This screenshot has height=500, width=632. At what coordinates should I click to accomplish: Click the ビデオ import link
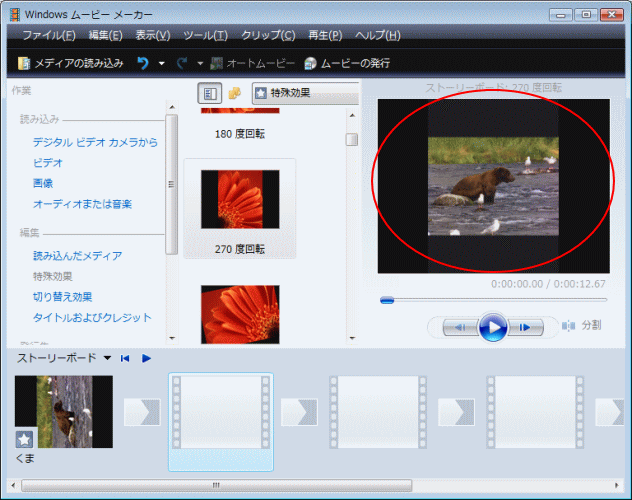48,163
